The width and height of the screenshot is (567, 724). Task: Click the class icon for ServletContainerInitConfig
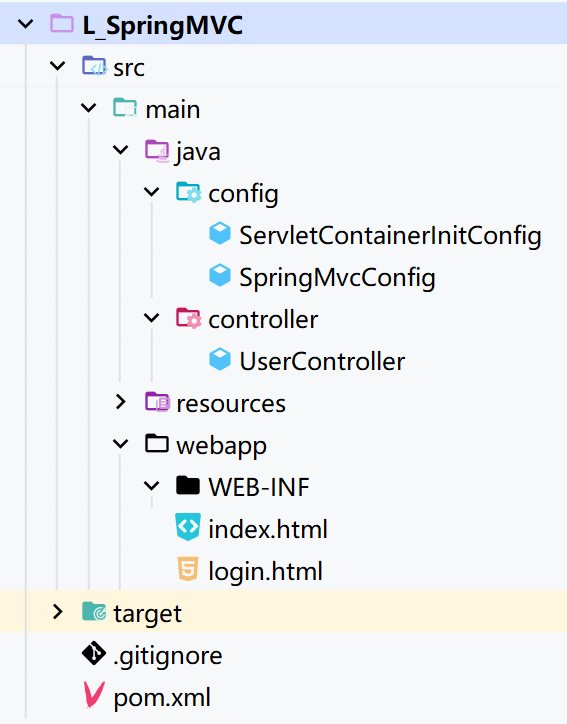pyautogui.click(x=220, y=233)
